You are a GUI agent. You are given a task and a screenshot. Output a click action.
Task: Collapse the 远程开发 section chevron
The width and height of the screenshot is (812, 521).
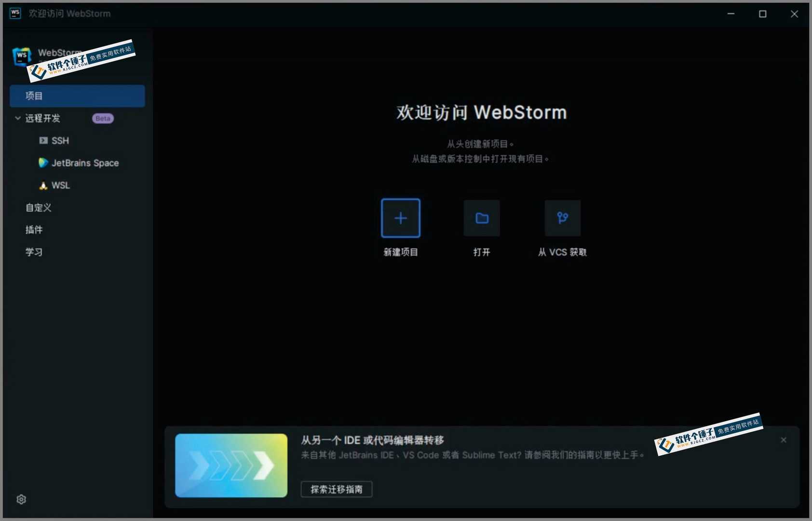tap(18, 118)
